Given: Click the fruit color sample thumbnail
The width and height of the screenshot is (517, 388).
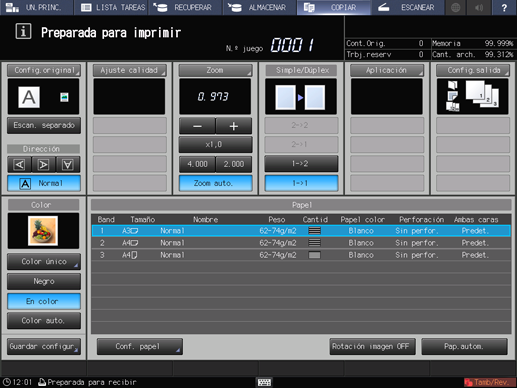Looking at the screenshot, I should (x=43, y=231).
